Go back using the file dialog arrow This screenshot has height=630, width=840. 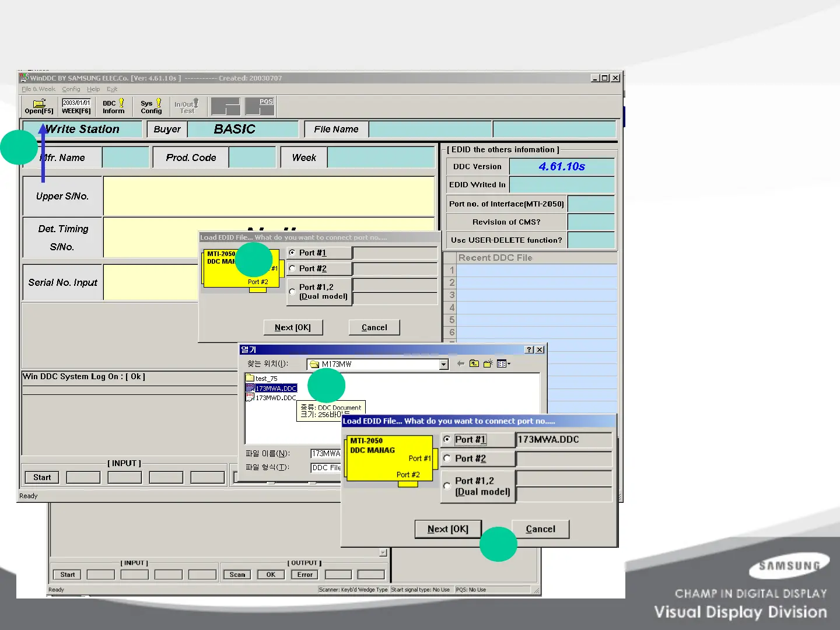(x=461, y=364)
